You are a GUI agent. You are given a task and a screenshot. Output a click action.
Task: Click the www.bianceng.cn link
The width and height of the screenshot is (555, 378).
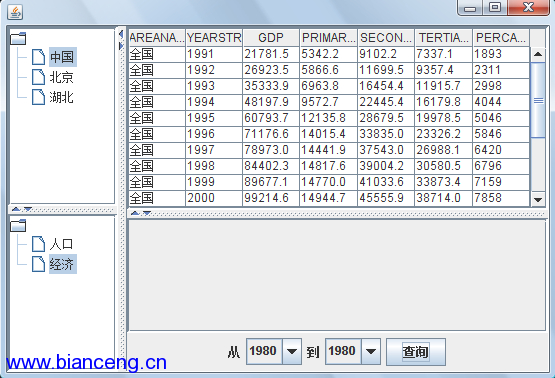(x=87, y=362)
